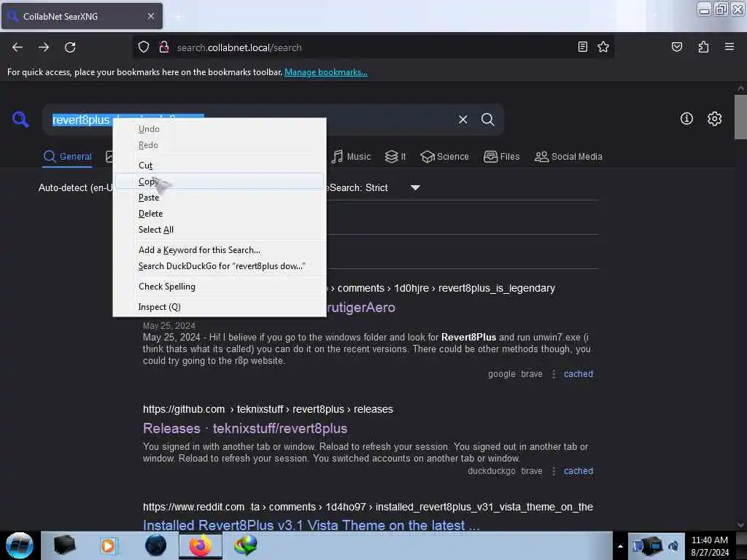The image size is (747, 560).
Task: Open cached link of the Reddit result
Action: (578, 374)
